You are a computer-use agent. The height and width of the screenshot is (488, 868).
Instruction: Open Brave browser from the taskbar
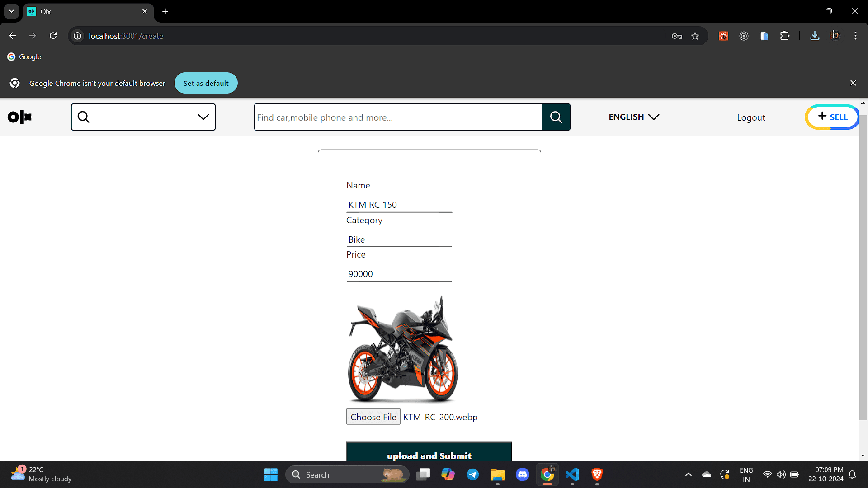point(597,474)
